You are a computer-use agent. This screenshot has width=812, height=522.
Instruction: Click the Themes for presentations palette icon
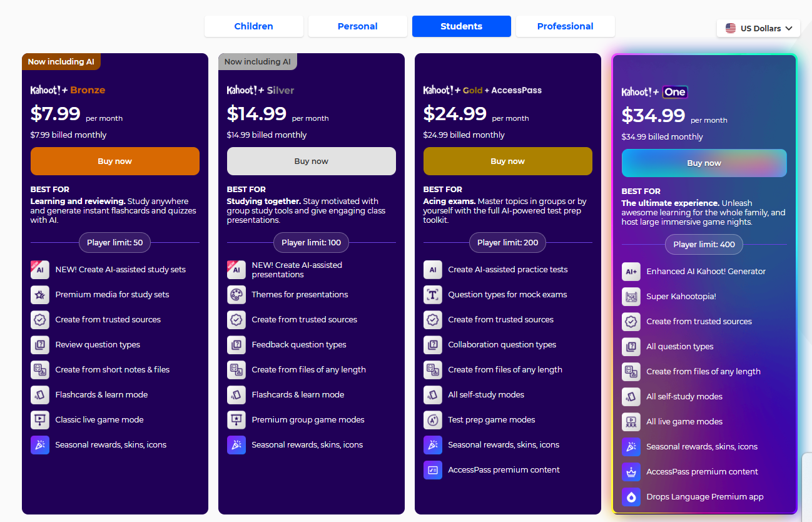pyautogui.click(x=236, y=295)
